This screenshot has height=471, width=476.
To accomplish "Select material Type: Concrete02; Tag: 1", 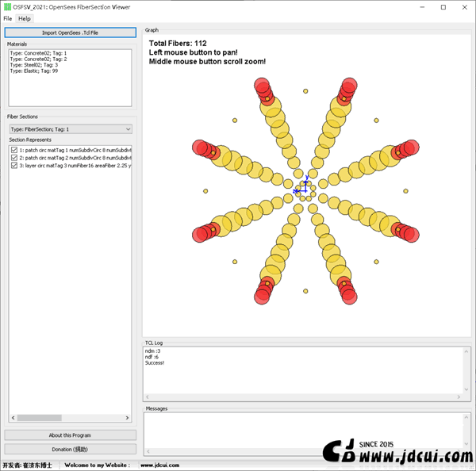I will tap(38, 53).
